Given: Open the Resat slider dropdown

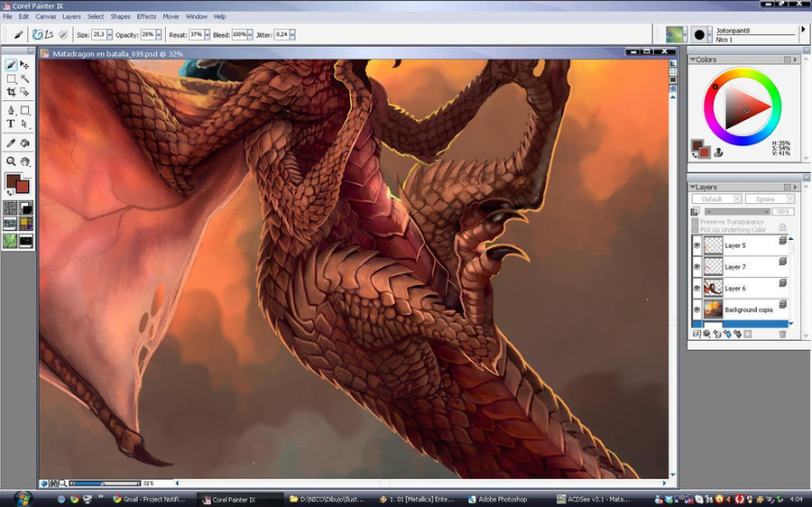Looking at the screenshot, I should point(208,34).
